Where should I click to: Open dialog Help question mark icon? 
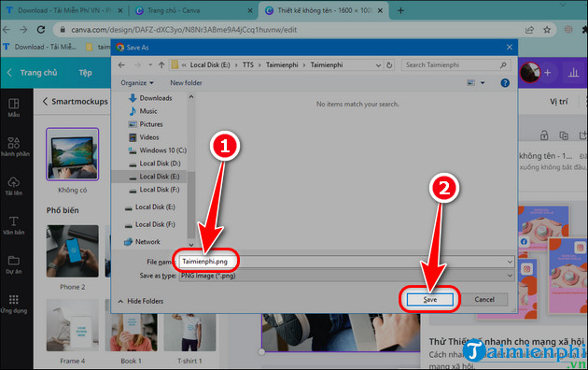coord(505,83)
